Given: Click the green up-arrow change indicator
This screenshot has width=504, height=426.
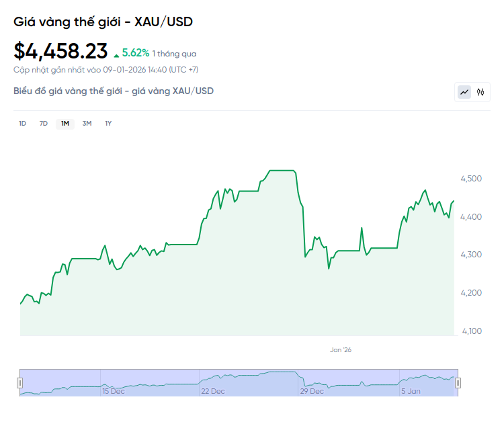Looking at the screenshot, I should click(117, 54).
